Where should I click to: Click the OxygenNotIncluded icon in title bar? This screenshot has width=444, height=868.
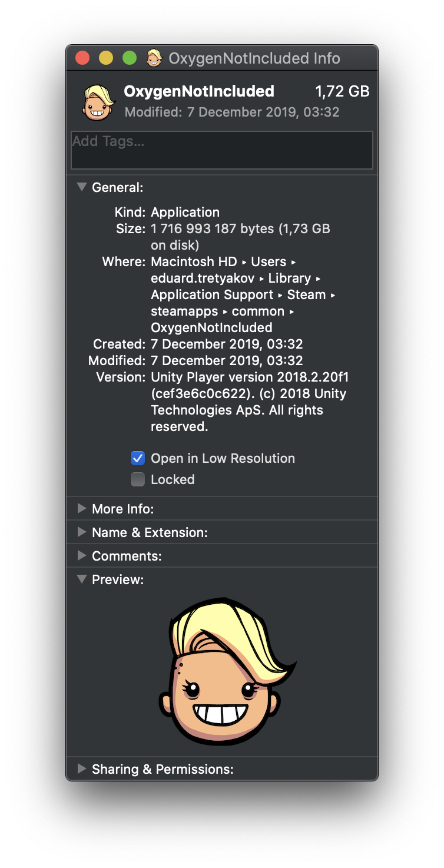[154, 58]
